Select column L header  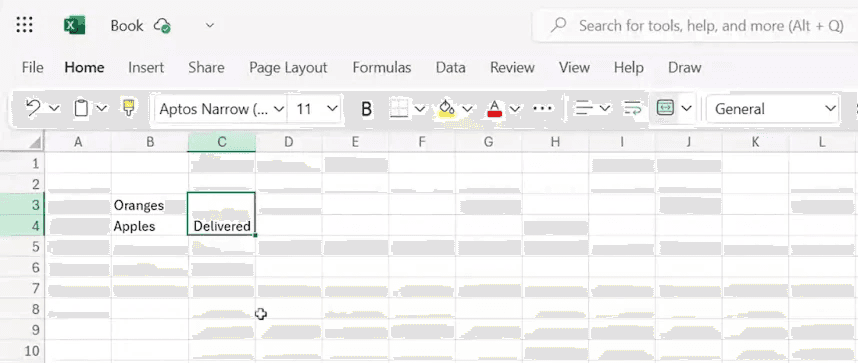[x=822, y=142]
